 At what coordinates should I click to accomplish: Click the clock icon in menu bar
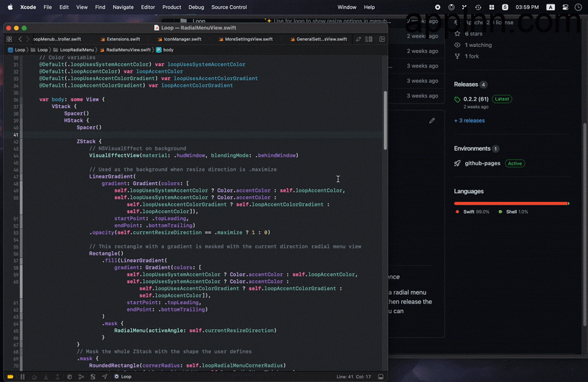[578, 7]
